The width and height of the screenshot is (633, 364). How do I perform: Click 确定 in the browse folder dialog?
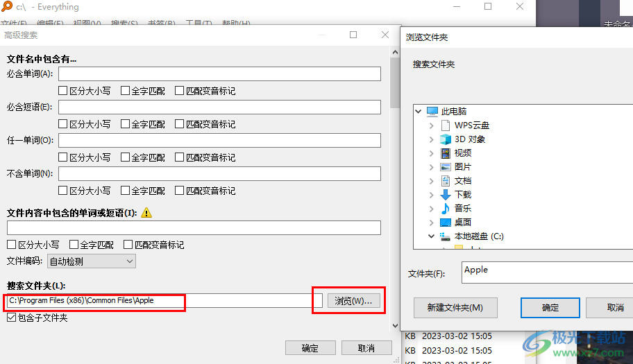point(550,308)
